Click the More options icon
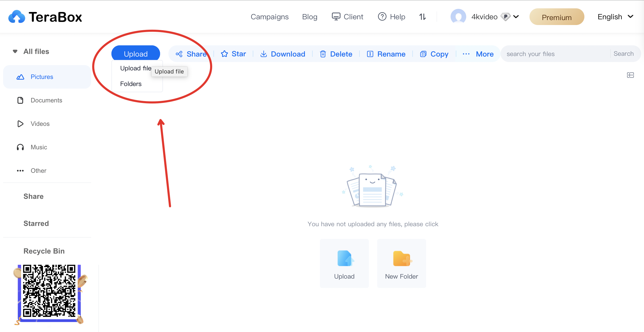Screen dimensions: 644x332 click(466, 54)
